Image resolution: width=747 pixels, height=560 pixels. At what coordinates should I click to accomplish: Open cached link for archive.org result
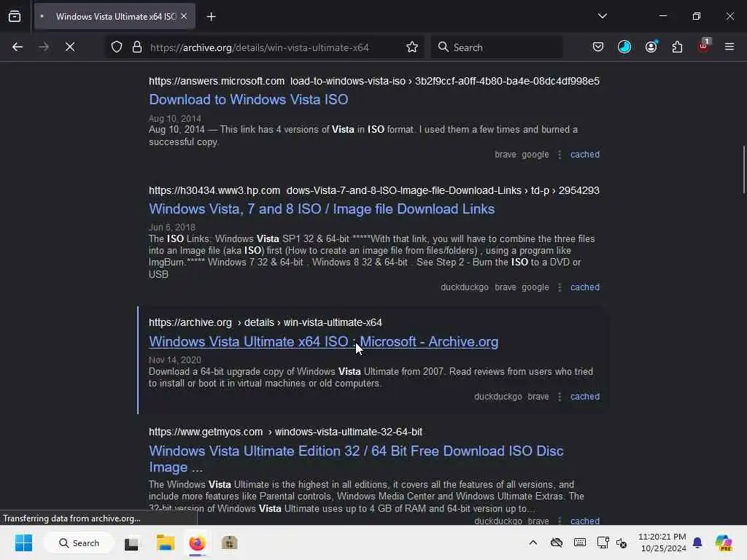coord(584,396)
